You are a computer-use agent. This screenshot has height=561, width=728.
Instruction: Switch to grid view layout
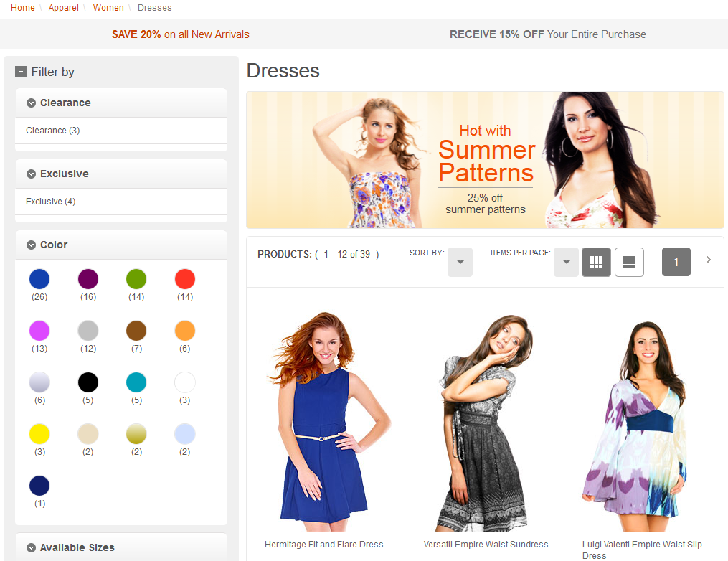point(596,261)
